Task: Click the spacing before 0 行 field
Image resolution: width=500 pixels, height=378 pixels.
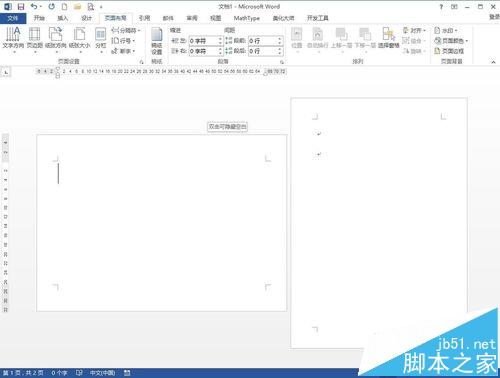Action: pyautogui.click(x=265, y=41)
